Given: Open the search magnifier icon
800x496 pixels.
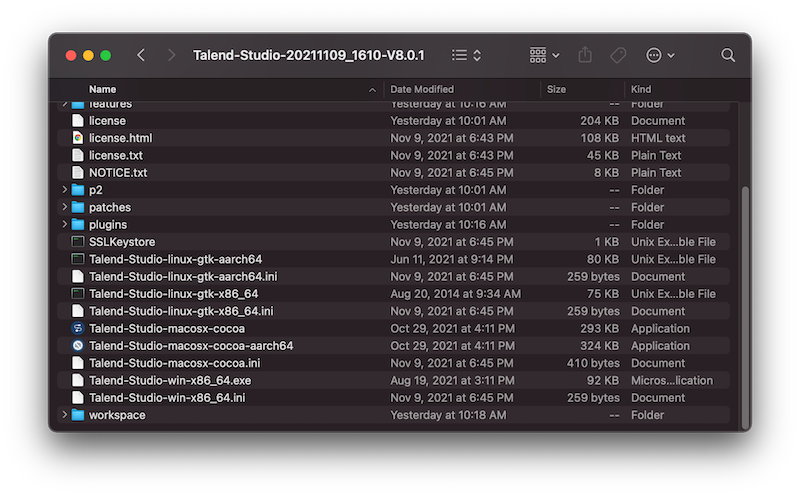Looking at the screenshot, I should 728,55.
